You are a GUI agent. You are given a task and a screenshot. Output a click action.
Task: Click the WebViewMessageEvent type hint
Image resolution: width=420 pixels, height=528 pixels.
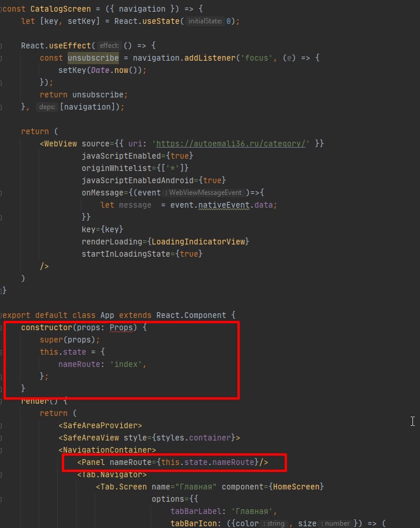205,193
